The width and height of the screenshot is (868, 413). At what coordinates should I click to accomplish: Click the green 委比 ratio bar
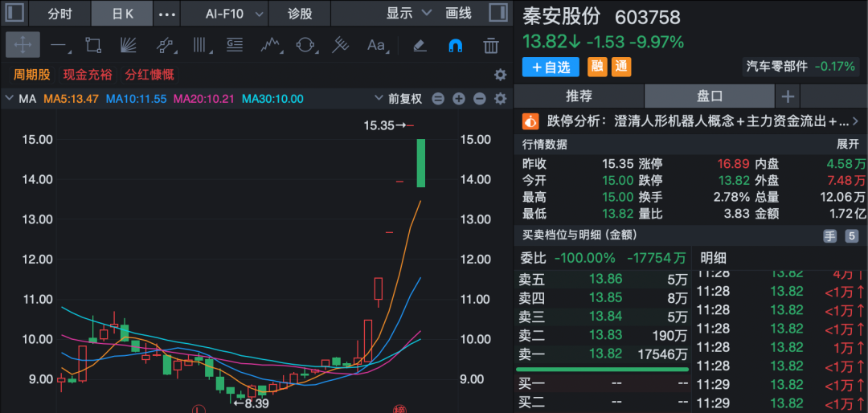click(x=602, y=370)
